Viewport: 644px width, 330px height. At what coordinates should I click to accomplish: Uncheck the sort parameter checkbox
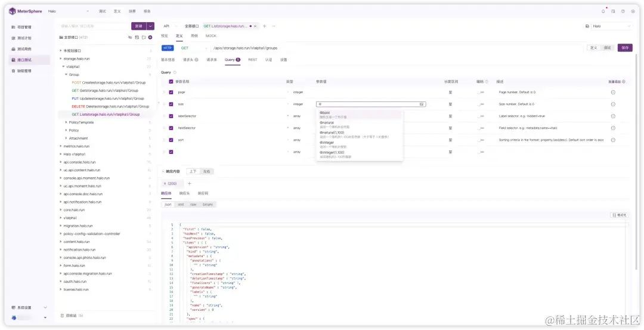click(171, 140)
